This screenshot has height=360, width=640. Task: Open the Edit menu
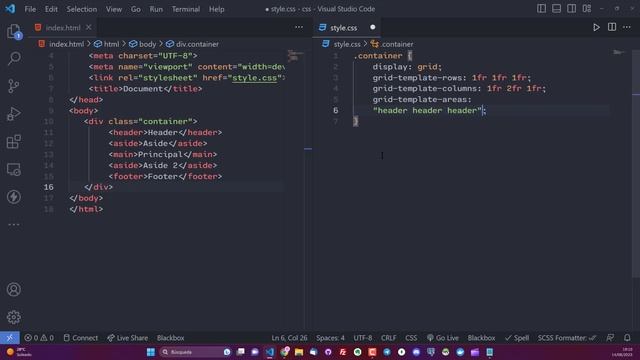tap(51, 9)
